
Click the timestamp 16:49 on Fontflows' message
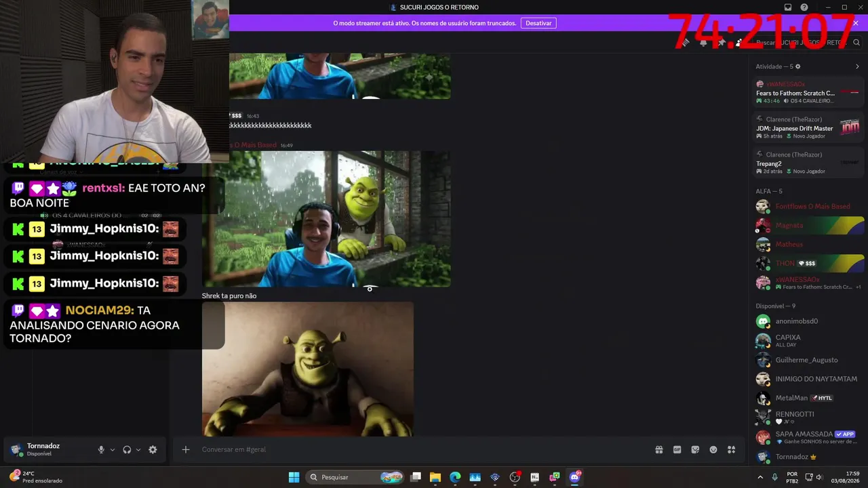286,145
